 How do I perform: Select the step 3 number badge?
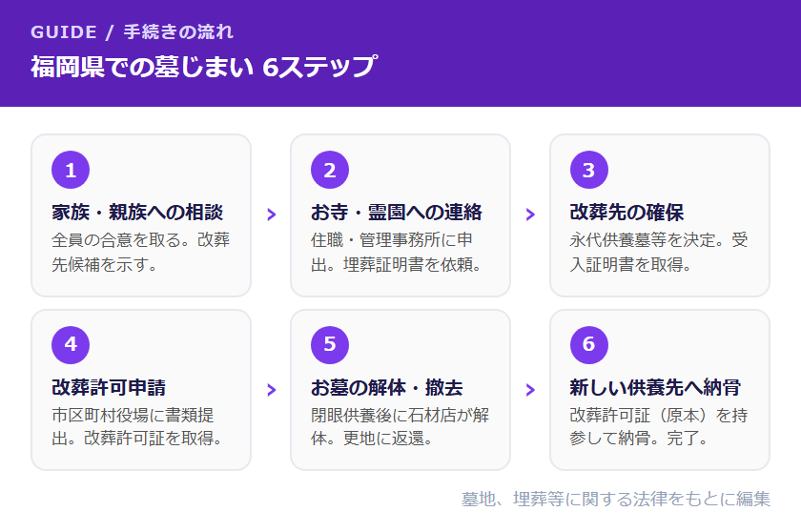[x=588, y=171]
